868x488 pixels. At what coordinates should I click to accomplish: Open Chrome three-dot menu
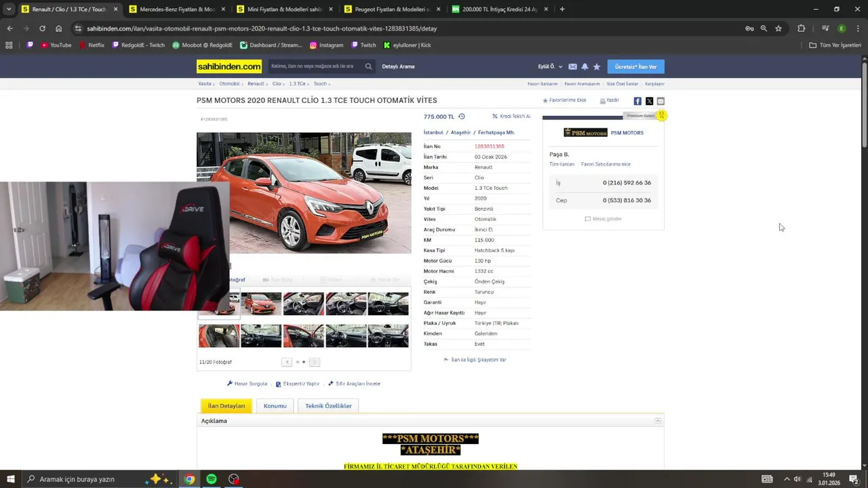click(x=857, y=28)
